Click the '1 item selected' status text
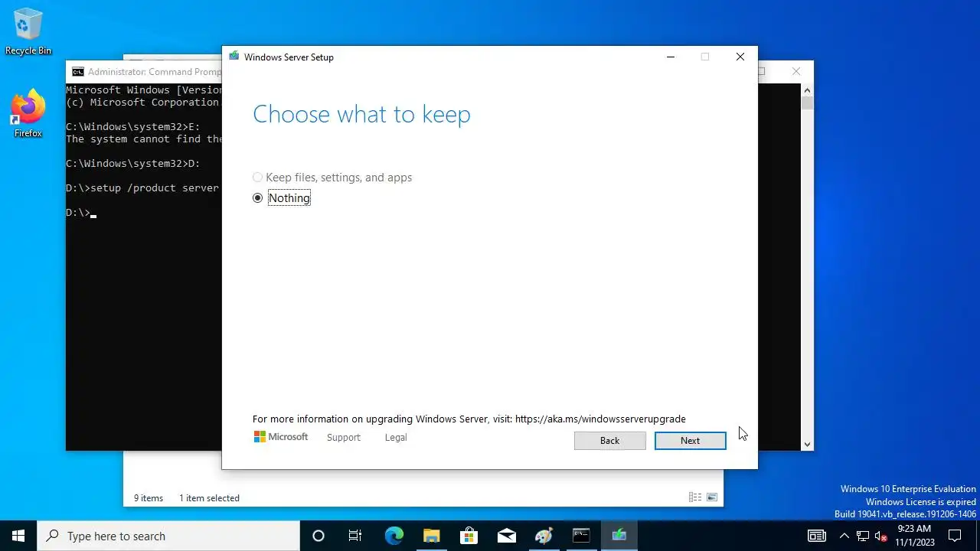 point(209,498)
